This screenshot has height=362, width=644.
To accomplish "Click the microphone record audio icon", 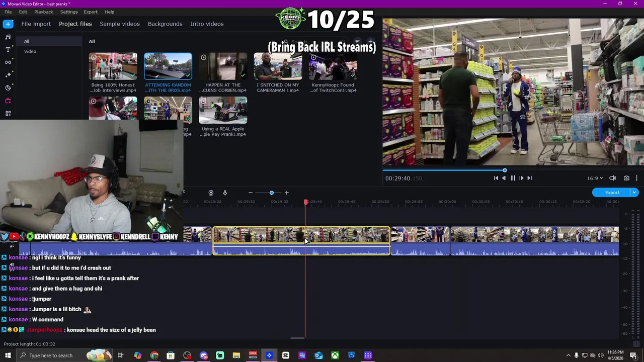I will (225, 193).
